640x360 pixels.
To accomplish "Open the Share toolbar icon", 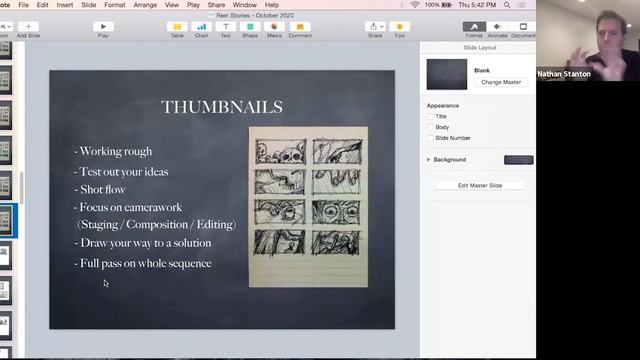I will 375,27.
